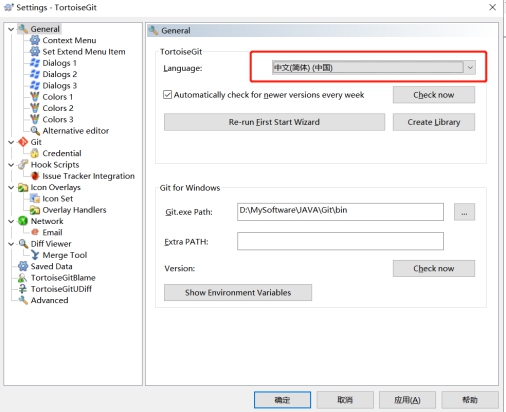
Task: Select the Colors 1 palette icon
Action: [x=35, y=97]
